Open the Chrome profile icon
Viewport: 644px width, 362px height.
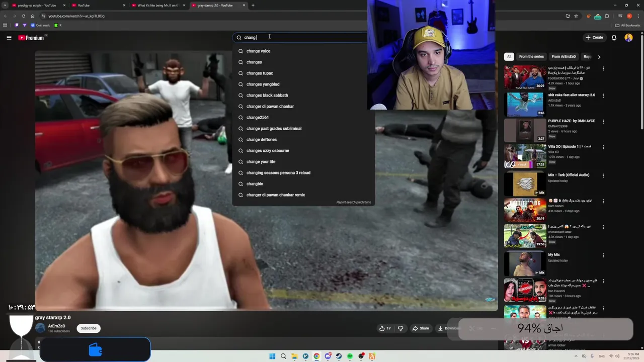pyautogui.click(x=629, y=16)
